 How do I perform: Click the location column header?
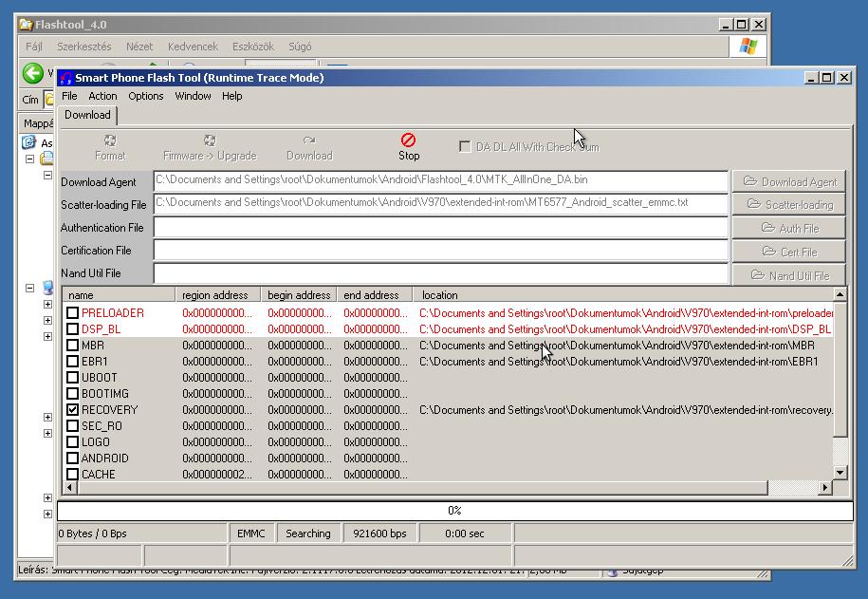[622, 295]
